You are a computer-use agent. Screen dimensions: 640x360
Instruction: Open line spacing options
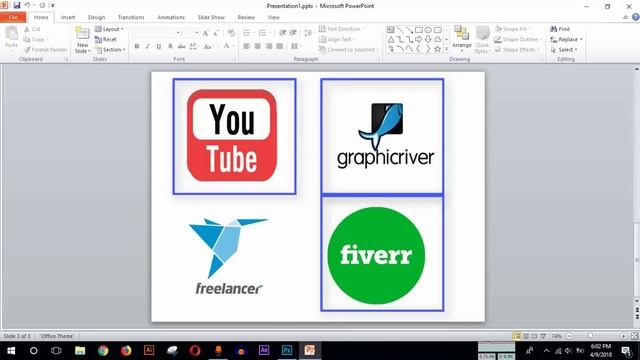pyautogui.click(x=308, y=33)
